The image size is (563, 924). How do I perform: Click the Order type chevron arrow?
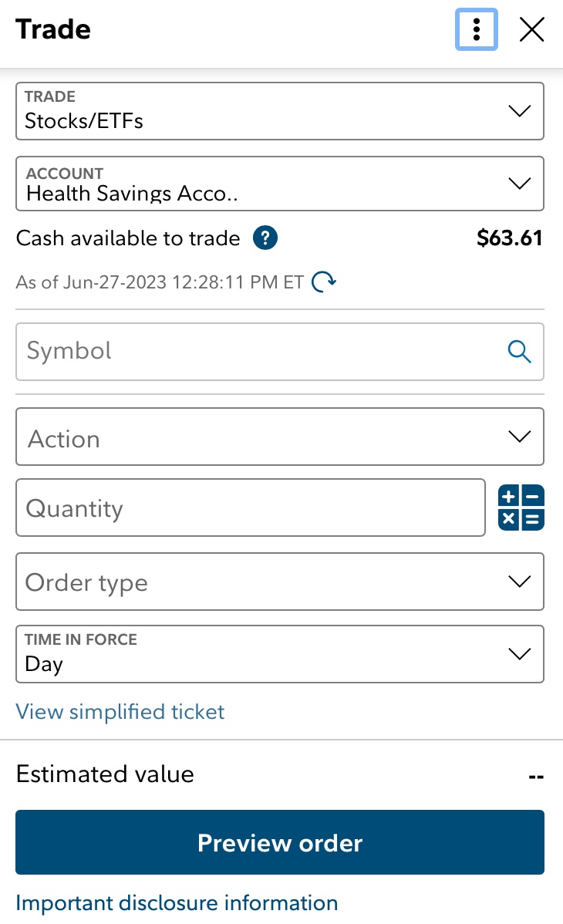point(521,582)
